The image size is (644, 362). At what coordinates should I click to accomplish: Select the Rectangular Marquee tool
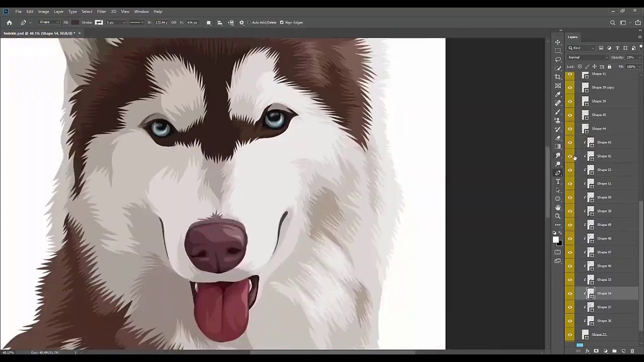point(558,51)
